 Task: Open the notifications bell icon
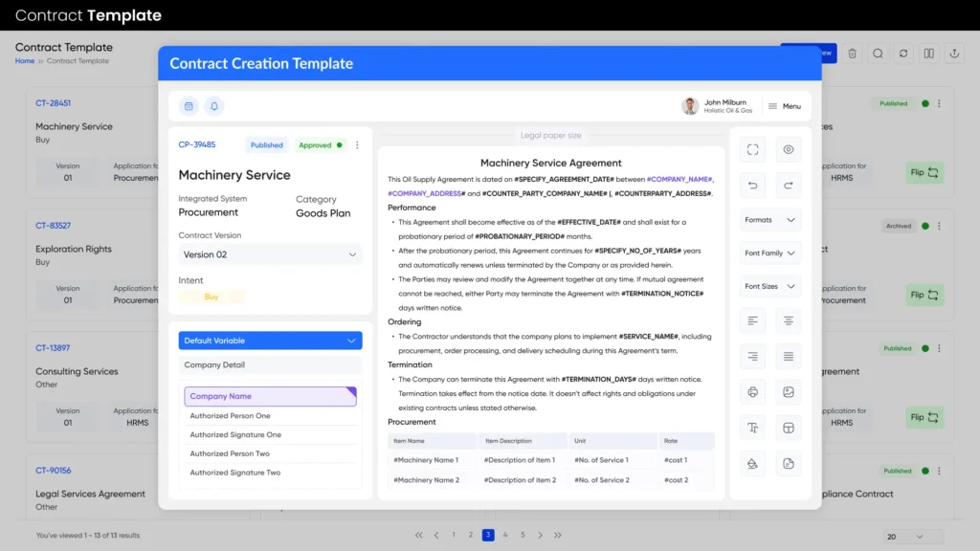pyautogui.click(x=214, y=105)
